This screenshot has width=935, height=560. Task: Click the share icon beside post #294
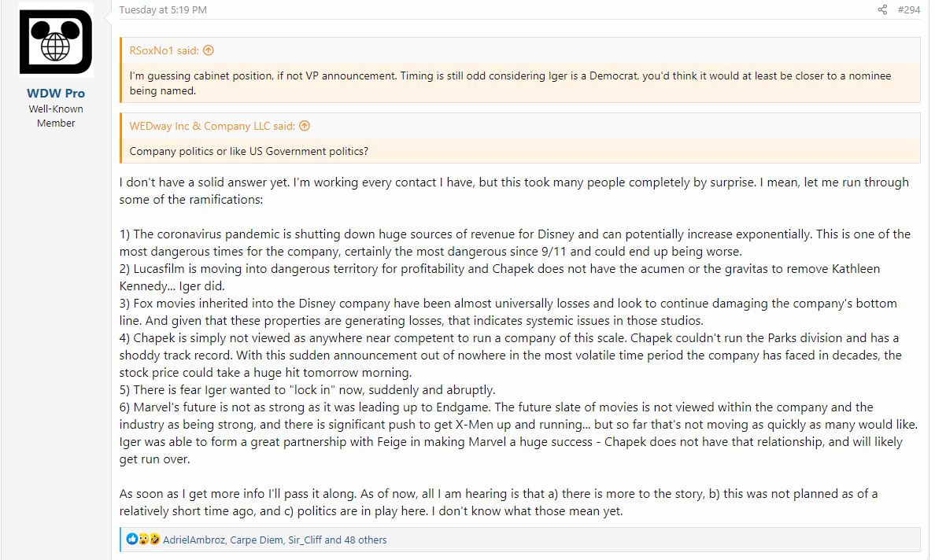(x=882, y=10)
